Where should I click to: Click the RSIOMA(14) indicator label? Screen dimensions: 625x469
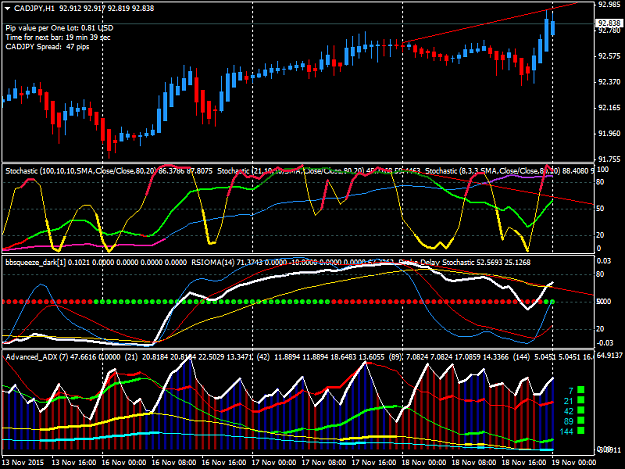point(293,262)
